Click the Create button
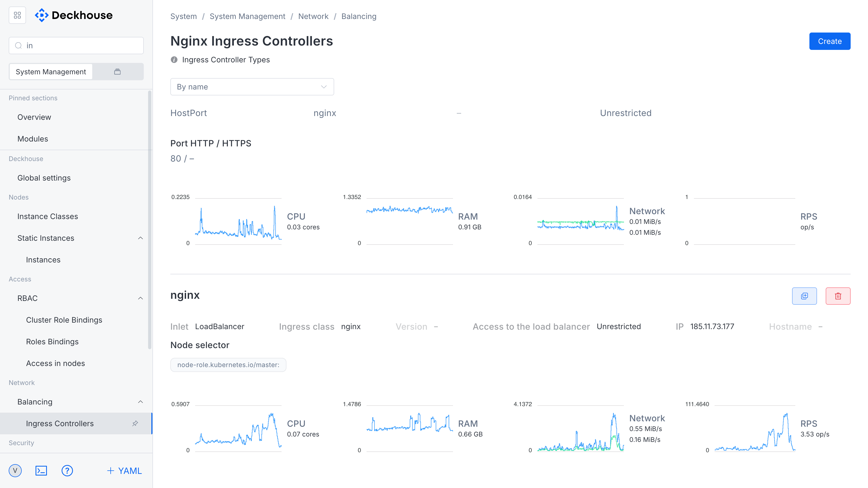This screenshot has height=488, width=868. point(829,41)
